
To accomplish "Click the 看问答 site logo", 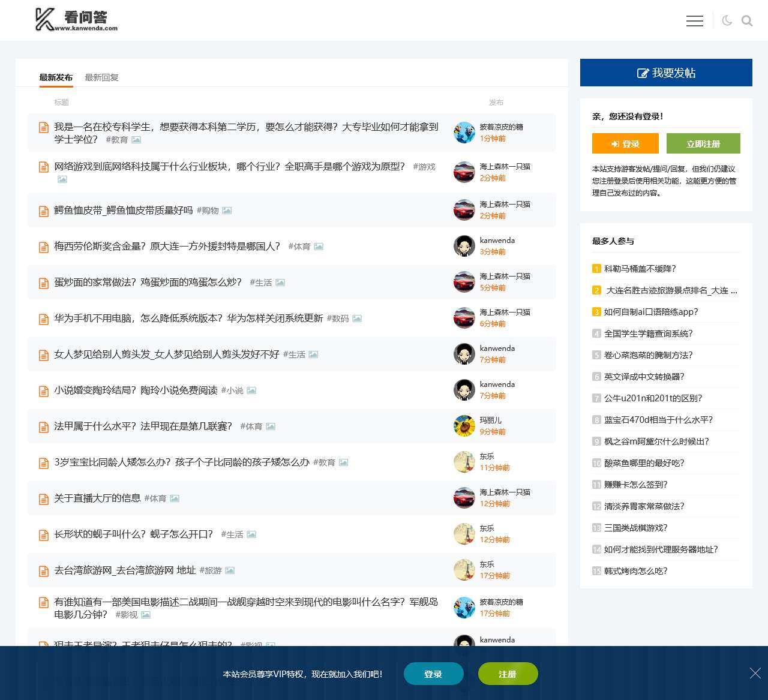I will click(x=76, y=20).
